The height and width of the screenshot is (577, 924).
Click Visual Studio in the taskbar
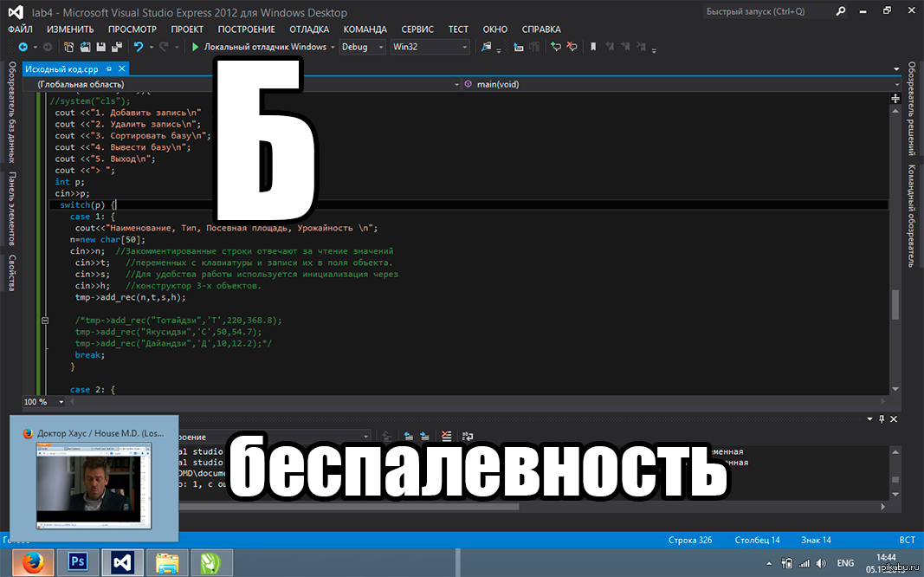click(x=122, y=562)
